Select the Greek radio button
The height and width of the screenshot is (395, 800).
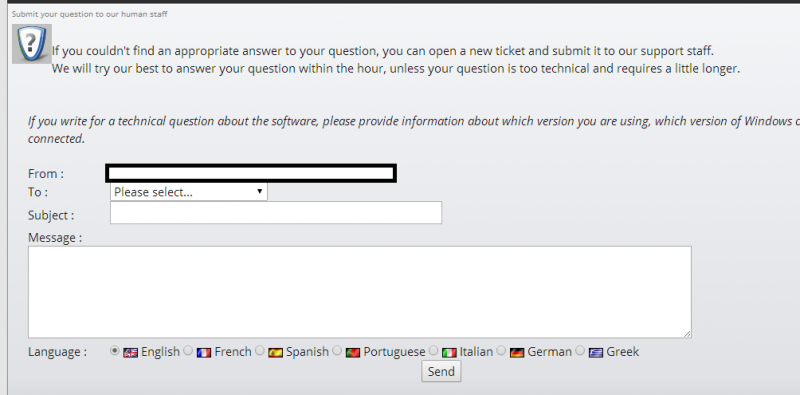[580, 351]
